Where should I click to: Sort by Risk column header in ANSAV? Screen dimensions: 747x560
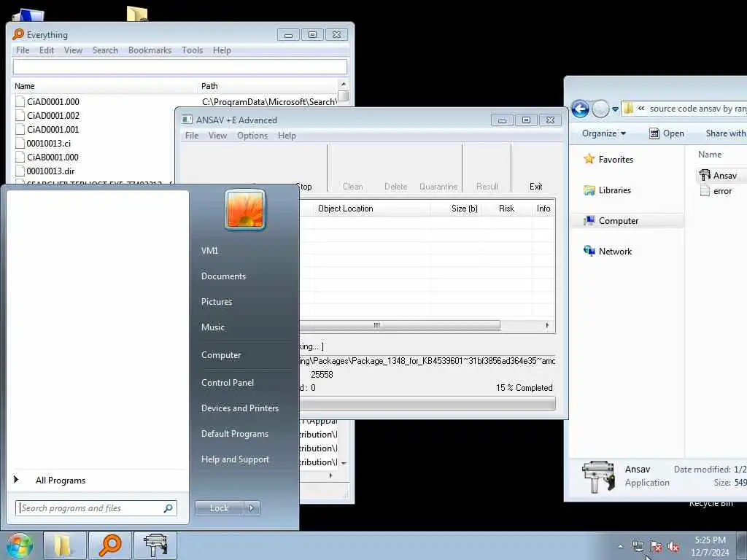pyautogui.click(x=506, y=209)
